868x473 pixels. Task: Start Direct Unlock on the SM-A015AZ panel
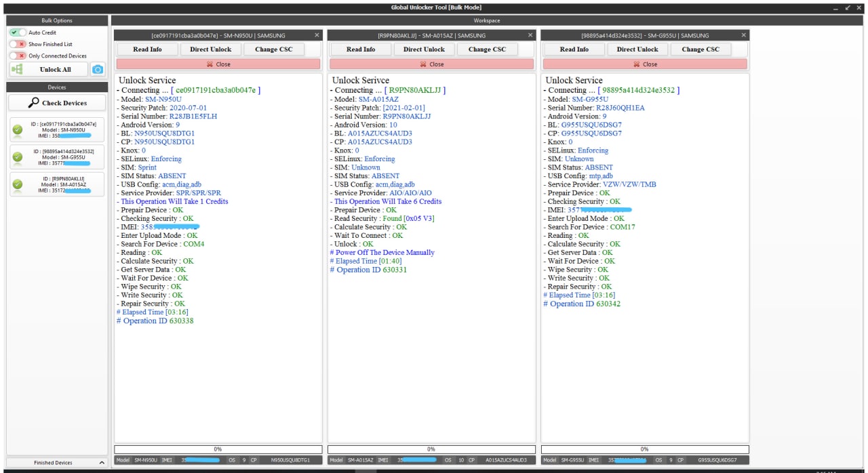[x=425, y=49]
